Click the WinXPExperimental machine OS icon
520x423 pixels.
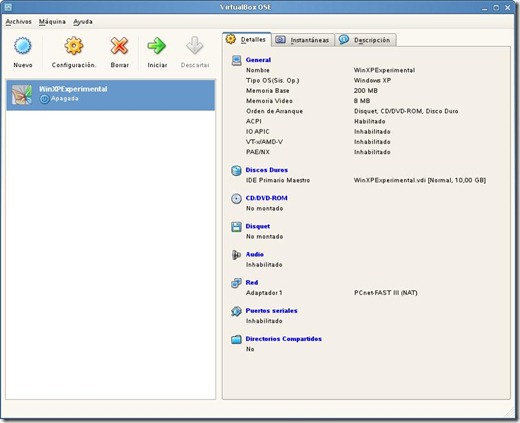(22, 94)
